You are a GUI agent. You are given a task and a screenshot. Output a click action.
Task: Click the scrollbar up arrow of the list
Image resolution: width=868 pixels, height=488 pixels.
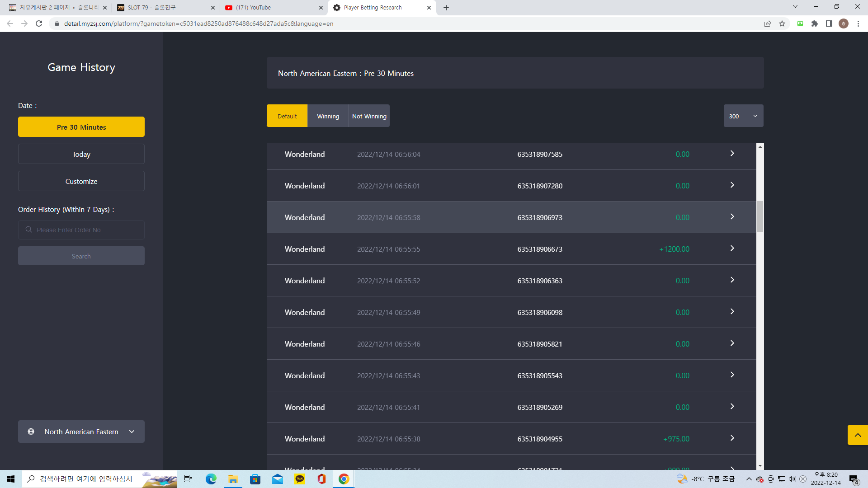[760, 146]
